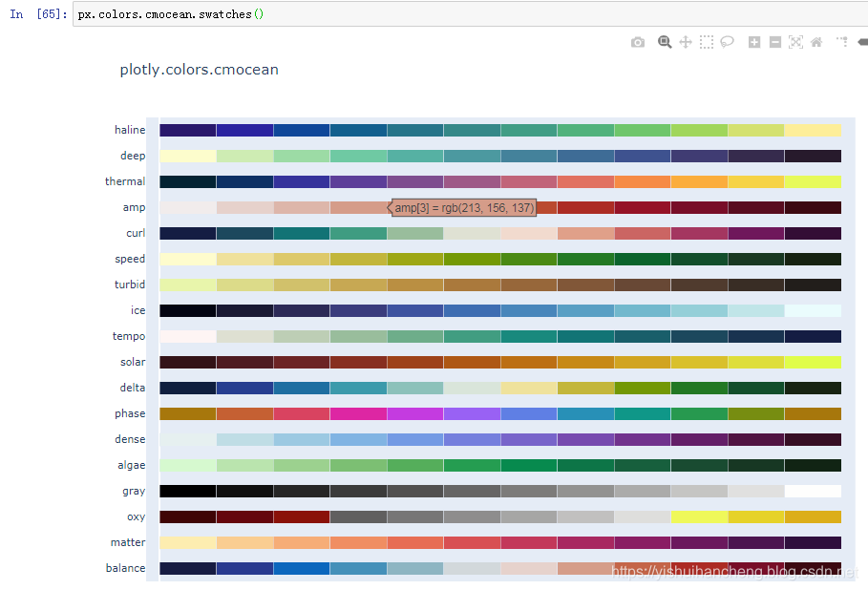Click the oxy row label
This screenshot has height=590, width=868.
[137, 516]
